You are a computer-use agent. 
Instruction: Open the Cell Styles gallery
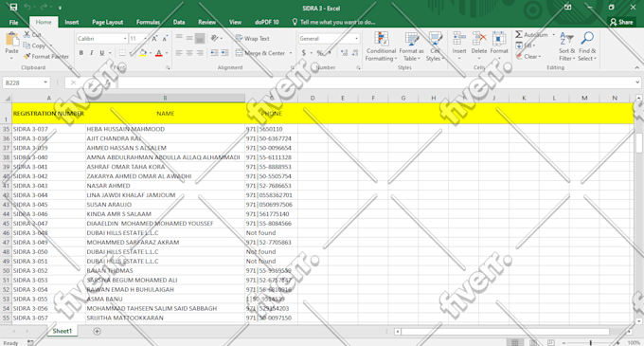point(435,46)
